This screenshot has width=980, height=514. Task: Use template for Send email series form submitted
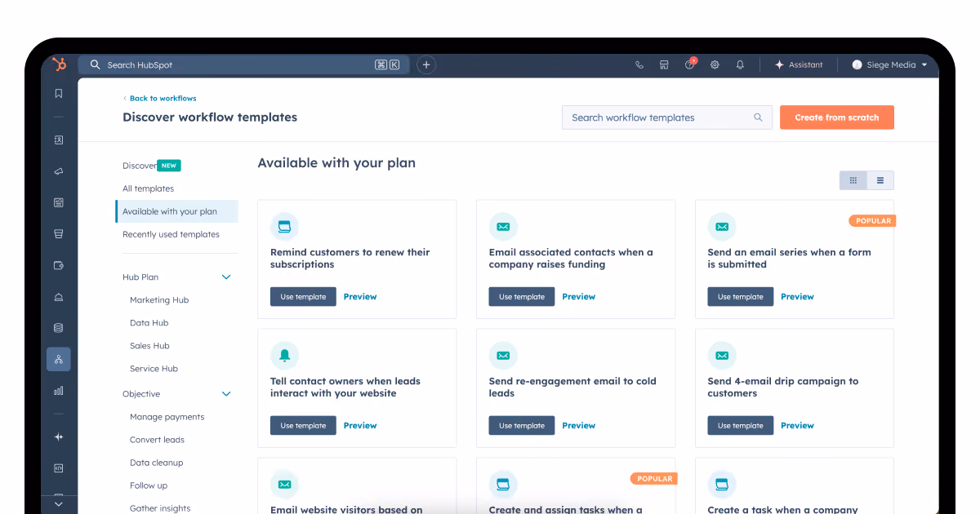(741, 297)
